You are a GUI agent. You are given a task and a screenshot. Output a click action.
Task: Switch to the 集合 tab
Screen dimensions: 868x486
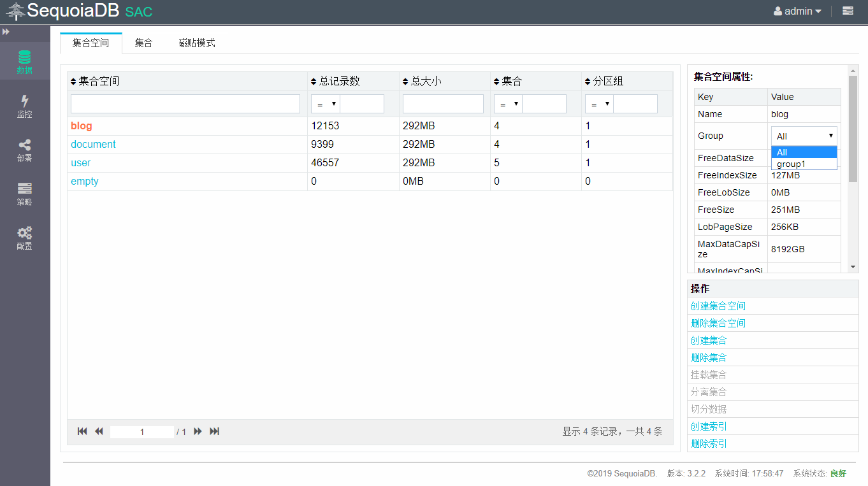[x=143, y=43]
